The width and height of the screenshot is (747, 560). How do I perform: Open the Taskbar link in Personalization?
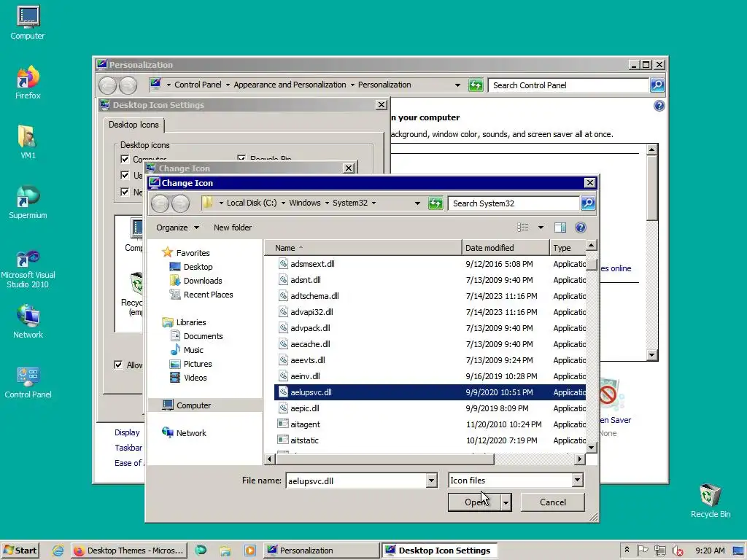pos(128,448)
